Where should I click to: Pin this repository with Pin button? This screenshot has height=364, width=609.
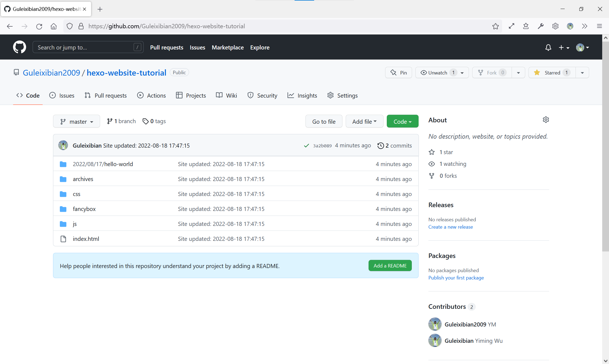[398, 73]
